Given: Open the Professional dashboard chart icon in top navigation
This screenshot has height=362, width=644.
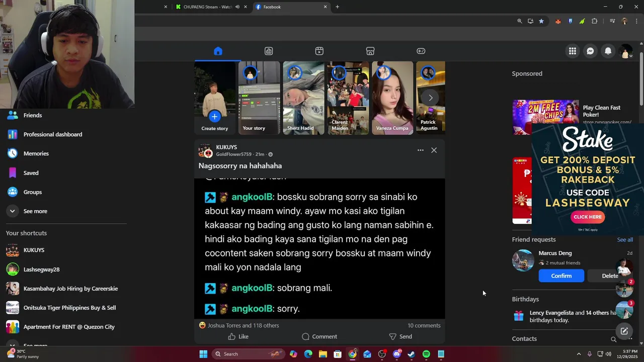Looking at the screenshot, I should pos(269,51).
